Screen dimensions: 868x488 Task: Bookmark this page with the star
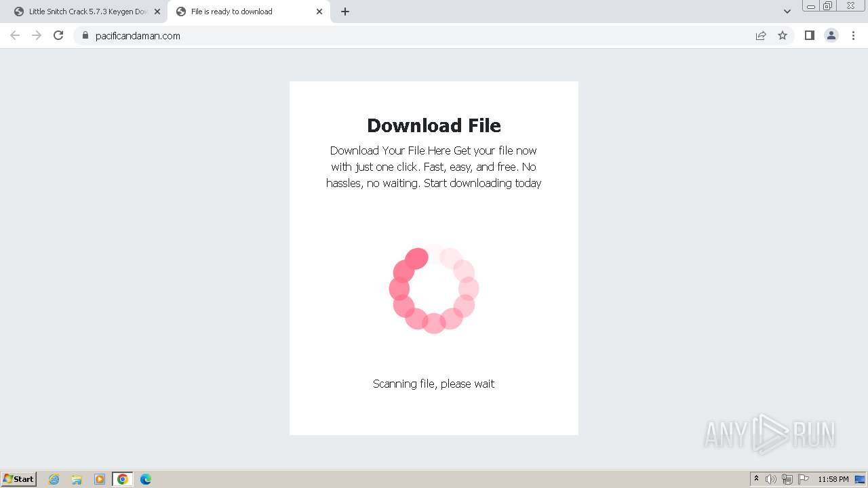coord(783,36)
